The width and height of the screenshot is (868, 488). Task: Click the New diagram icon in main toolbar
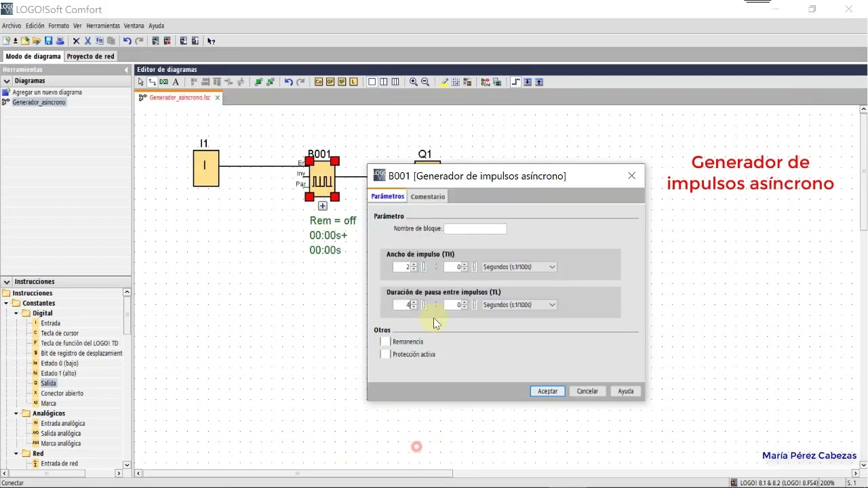tap(6, 41)
